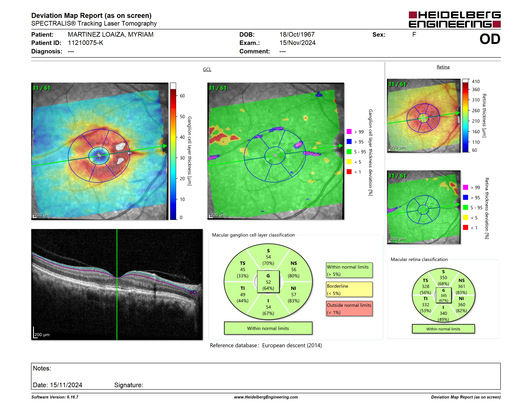
Task: Click the DOB value 18/Oct/1967
Action: tap(297, 35)
